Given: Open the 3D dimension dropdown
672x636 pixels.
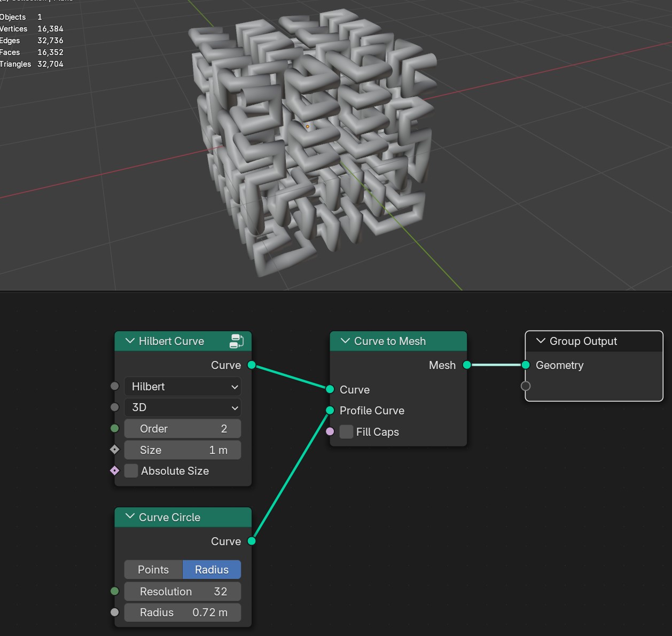Looking at the screenshot, I should click(183, 407).
